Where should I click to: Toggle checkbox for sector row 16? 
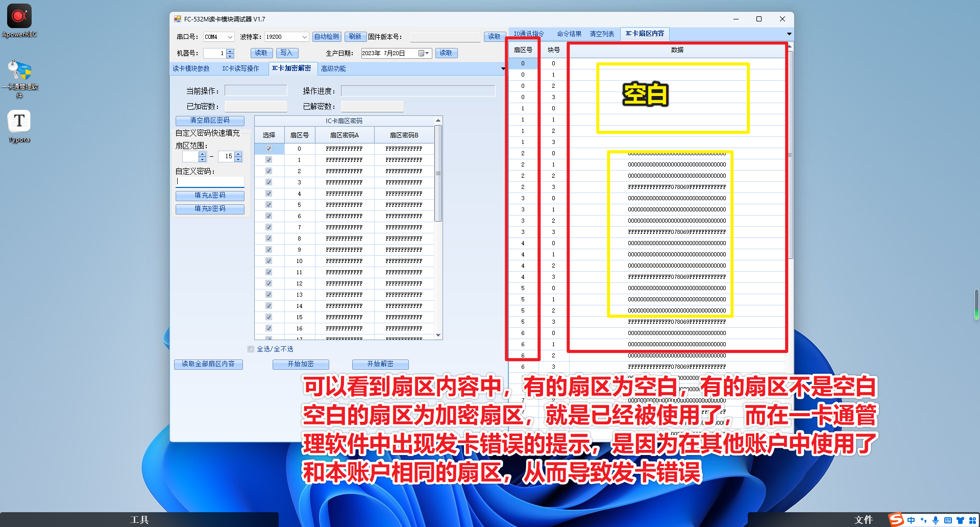click(x=268, y=328)
